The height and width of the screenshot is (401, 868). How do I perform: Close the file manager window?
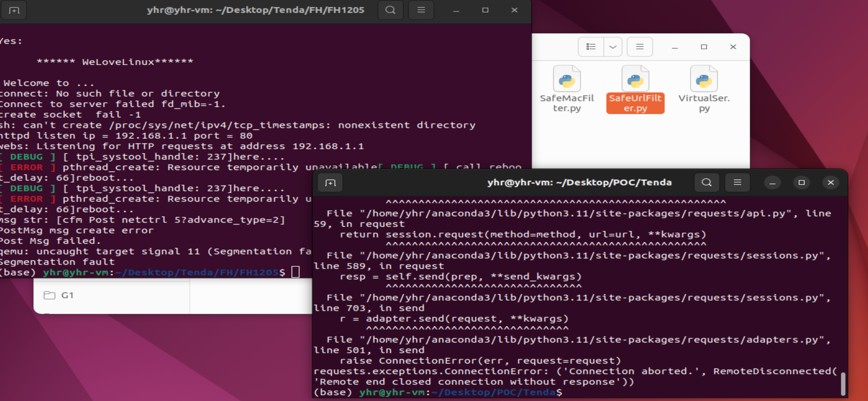[733, 47]
